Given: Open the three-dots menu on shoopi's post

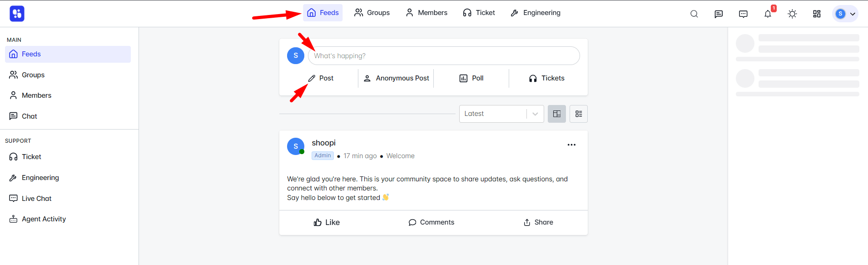Looking at the screenshot, I should pyautogui.click(x=571, y=145).
